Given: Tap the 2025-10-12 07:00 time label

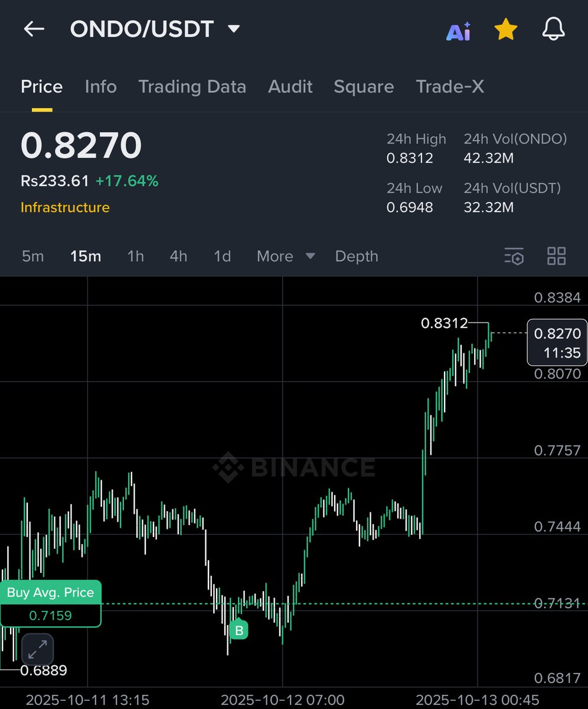Looking at the screenshot, I should click(282, 700).
